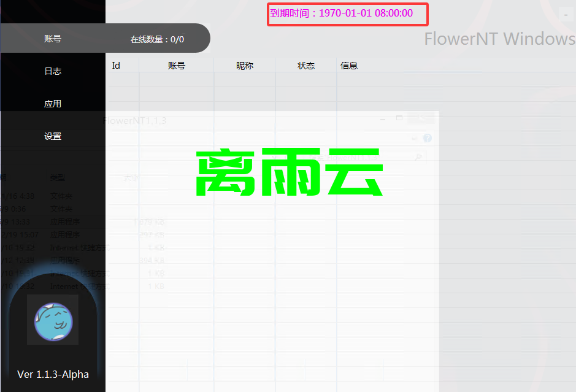Click the maximize square icon of background window
The height and width of the screenshot is (392, 576).
pyautogui.click(x=400, y=117)
